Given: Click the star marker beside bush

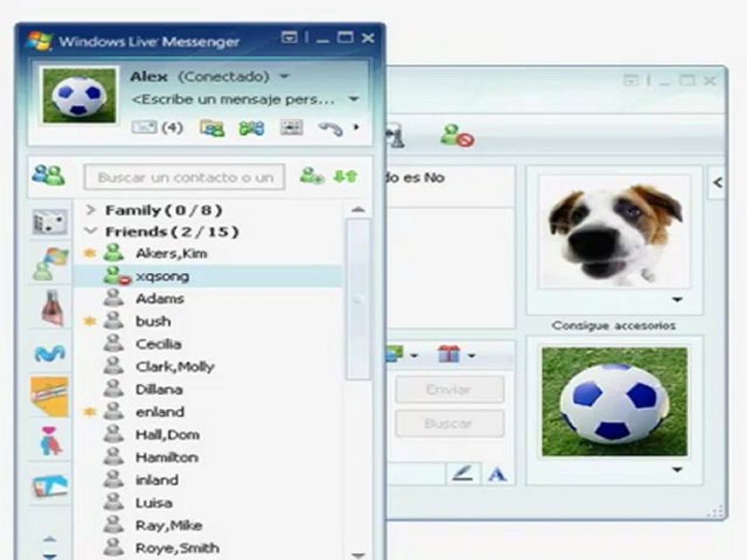Looking at the screenshot, I should point(90,321).
